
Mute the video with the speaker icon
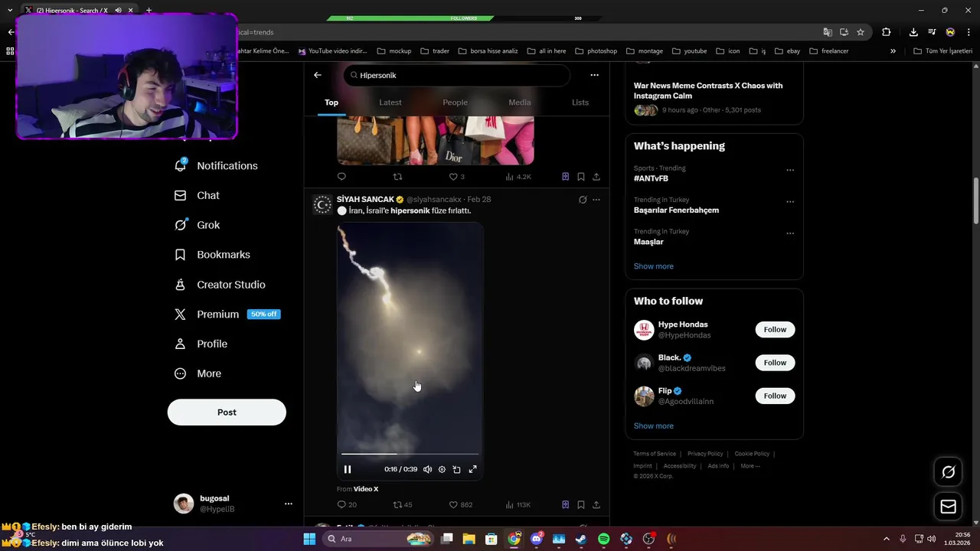[x=427, y=469]
